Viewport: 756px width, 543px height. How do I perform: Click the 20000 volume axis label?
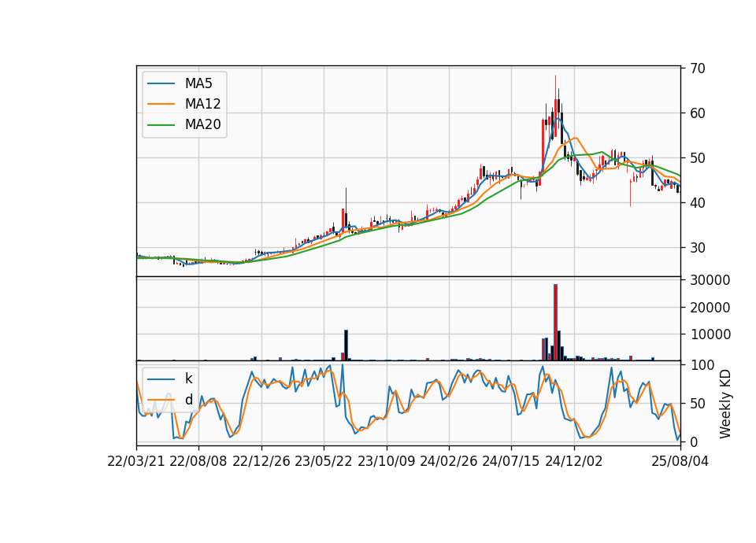point(710,308)
